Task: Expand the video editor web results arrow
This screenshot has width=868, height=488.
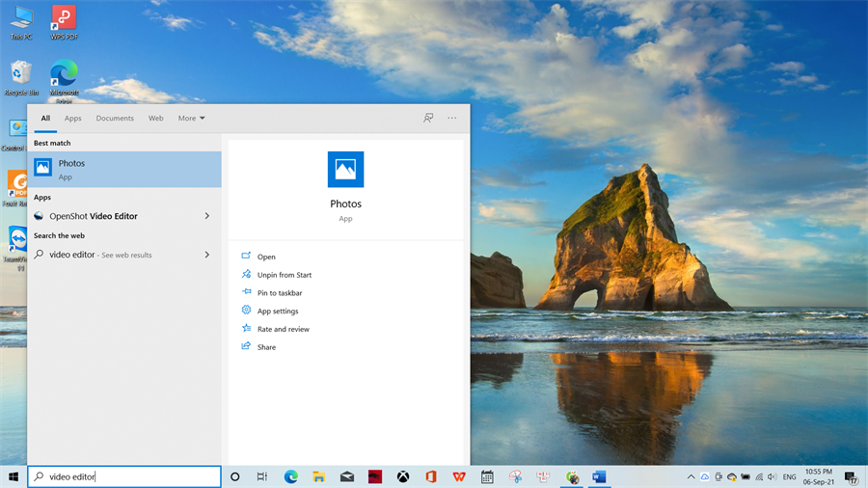Action: click(x=206, y=255)
